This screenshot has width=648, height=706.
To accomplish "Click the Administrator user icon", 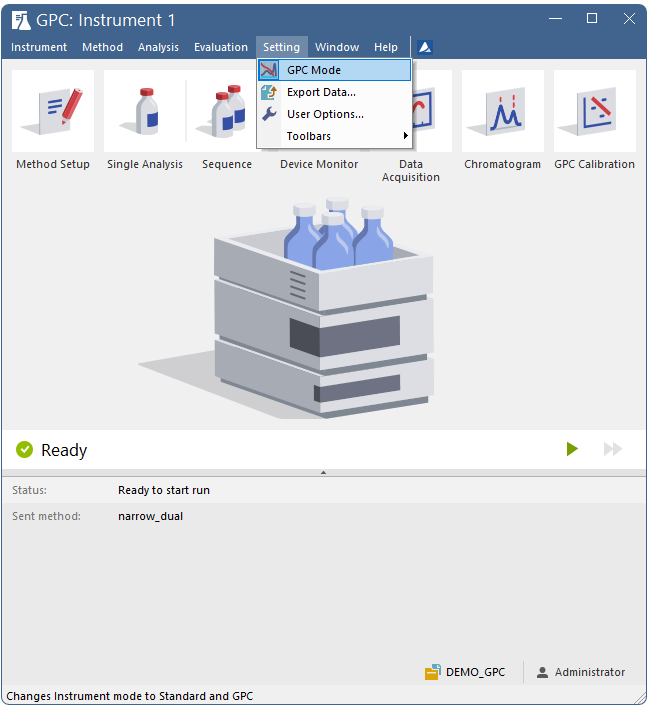I will point(543,672).
